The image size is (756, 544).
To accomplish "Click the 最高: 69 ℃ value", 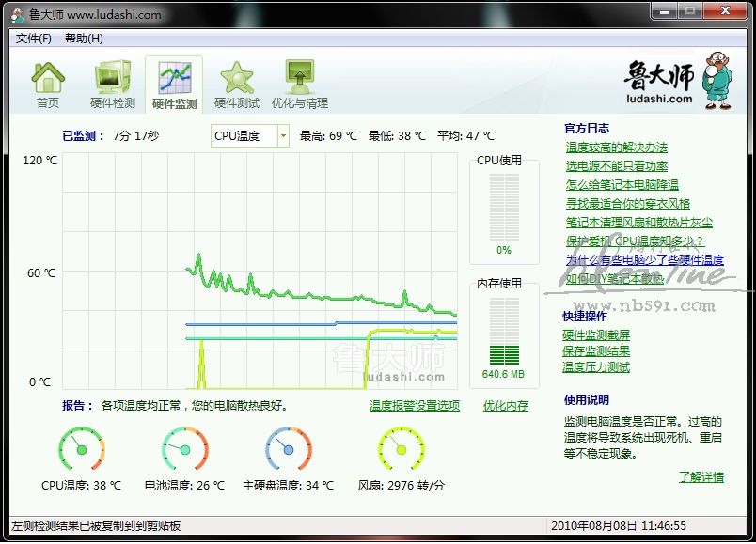I will [x=328, y=136].
